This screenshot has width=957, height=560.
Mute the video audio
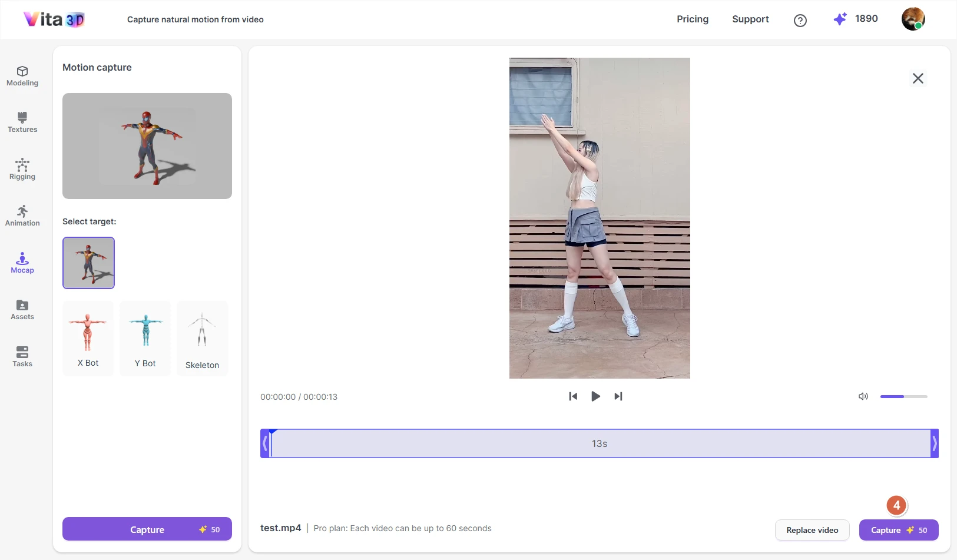pyautogui.click(x=862, y=396)
